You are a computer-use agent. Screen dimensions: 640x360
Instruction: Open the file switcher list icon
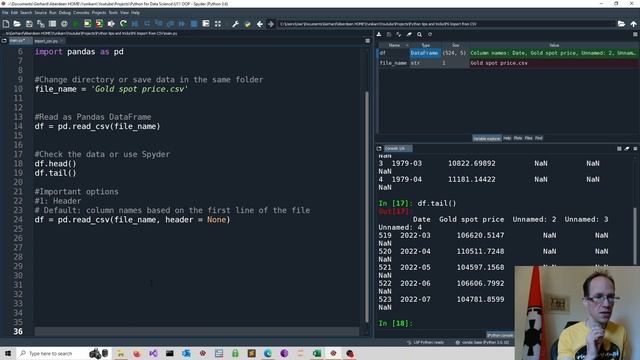[x=52, y=24]
